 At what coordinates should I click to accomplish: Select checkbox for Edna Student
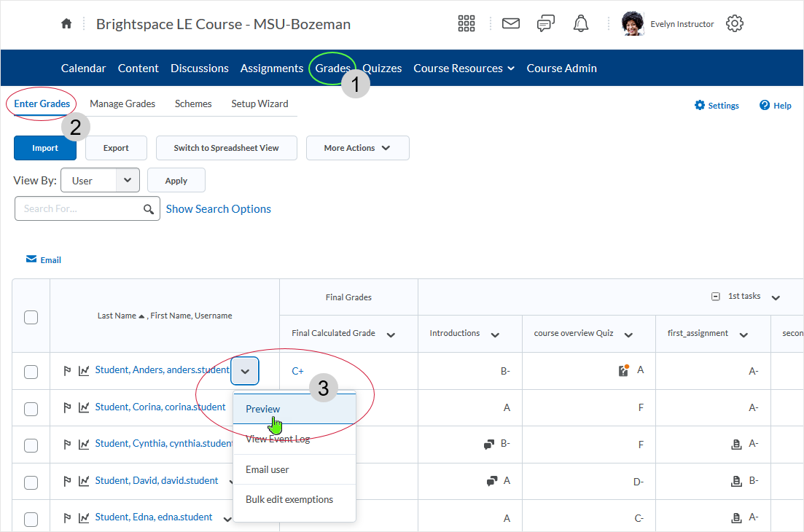(x=31, y=519)
